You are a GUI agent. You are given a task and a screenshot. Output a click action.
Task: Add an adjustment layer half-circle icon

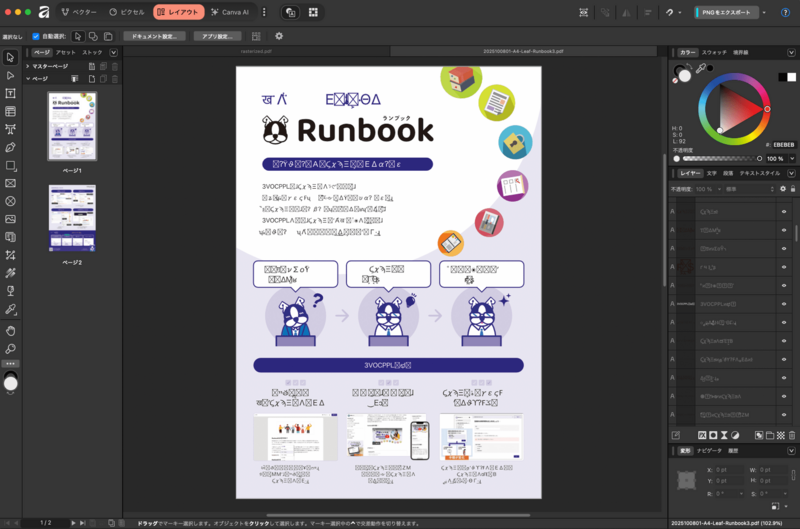click(735, 435)
